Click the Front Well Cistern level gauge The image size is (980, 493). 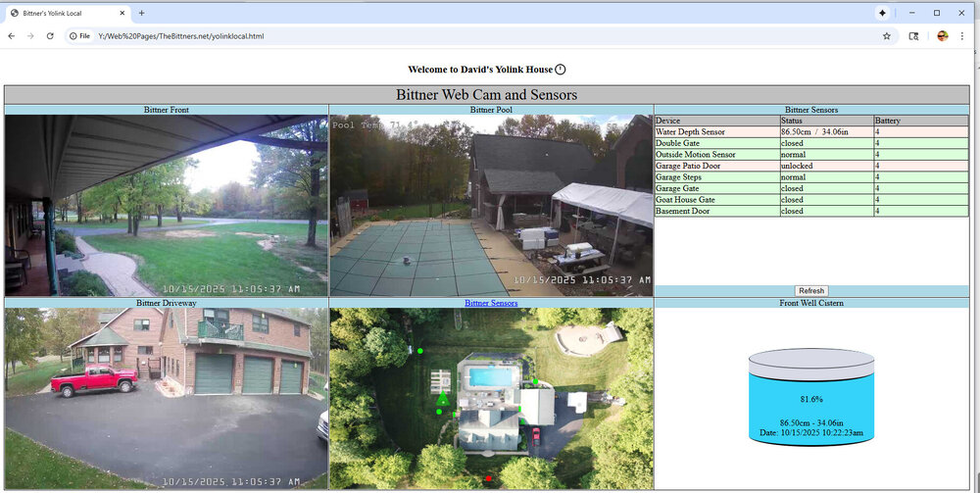point(810,397)
